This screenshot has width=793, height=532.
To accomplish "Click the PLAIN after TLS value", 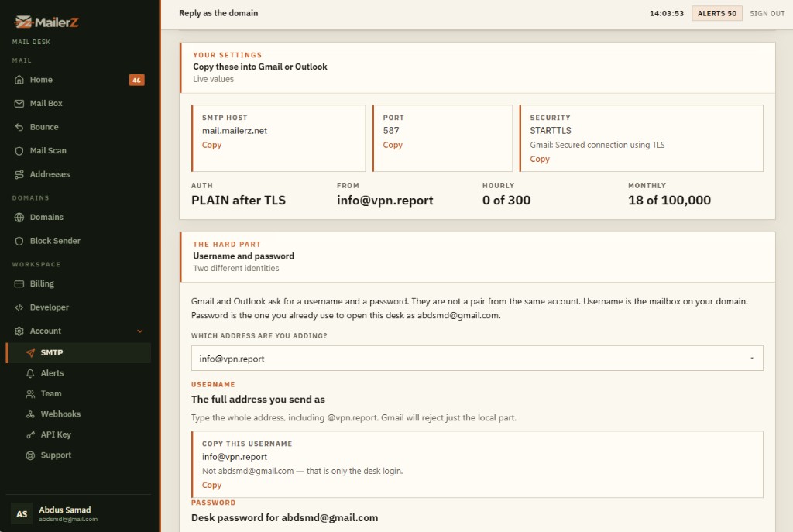I will (239, 201).
